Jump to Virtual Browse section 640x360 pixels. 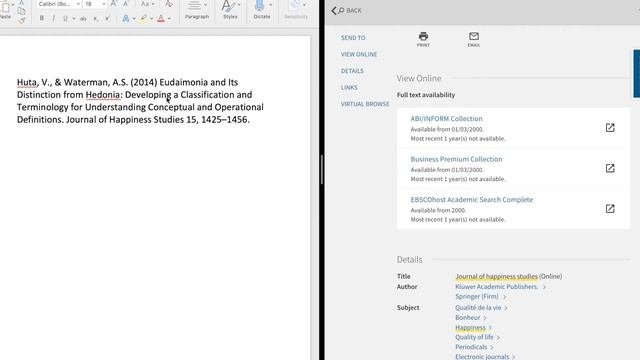point(365,104)
